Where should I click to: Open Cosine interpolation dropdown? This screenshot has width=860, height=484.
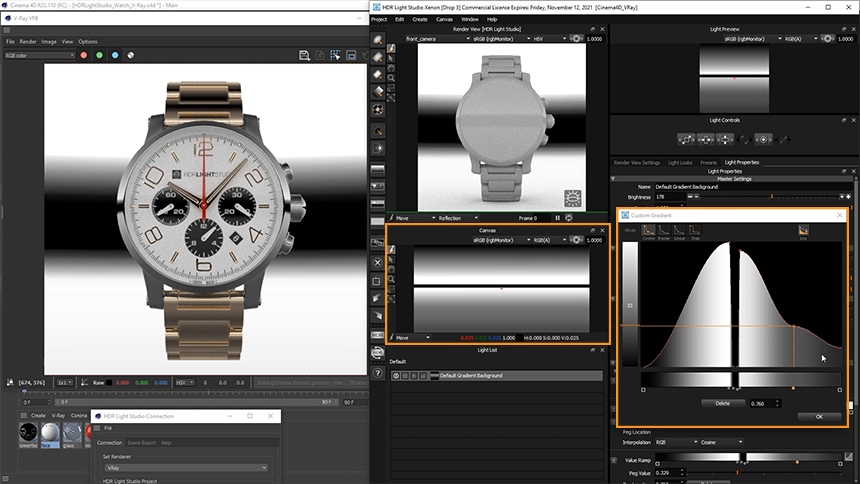click(721, 442)
